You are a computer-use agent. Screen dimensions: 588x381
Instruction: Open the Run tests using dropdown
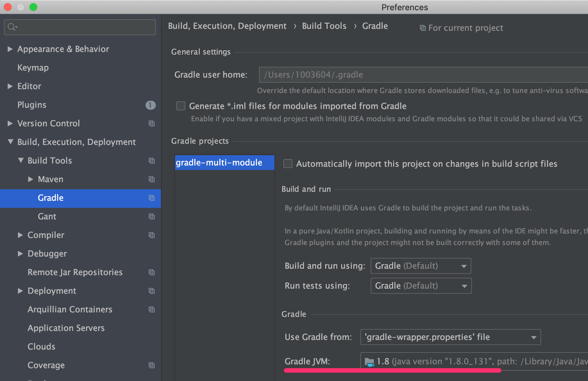coord(421,286)
